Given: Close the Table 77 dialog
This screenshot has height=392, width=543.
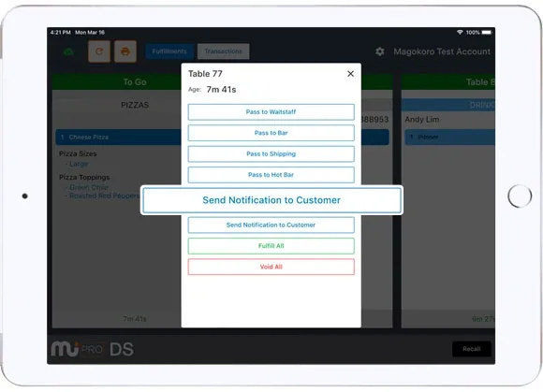Looking at the screenshot, I should click(350, 74).
